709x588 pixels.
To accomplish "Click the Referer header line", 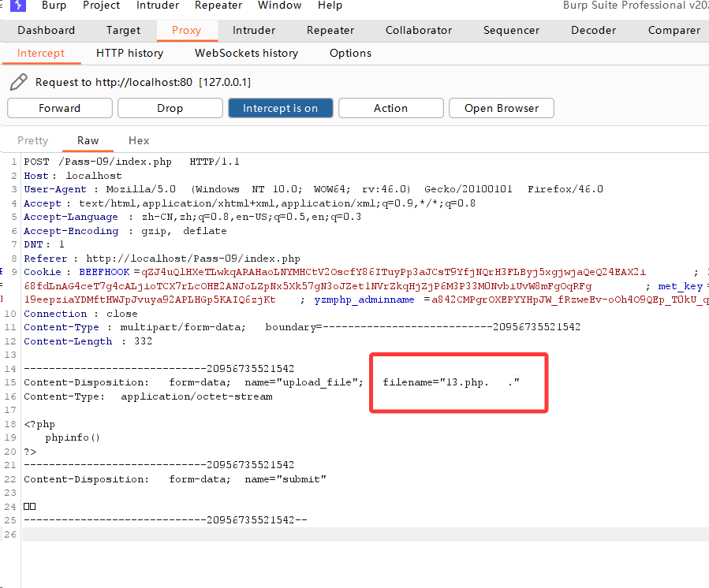I will [162, 259].
